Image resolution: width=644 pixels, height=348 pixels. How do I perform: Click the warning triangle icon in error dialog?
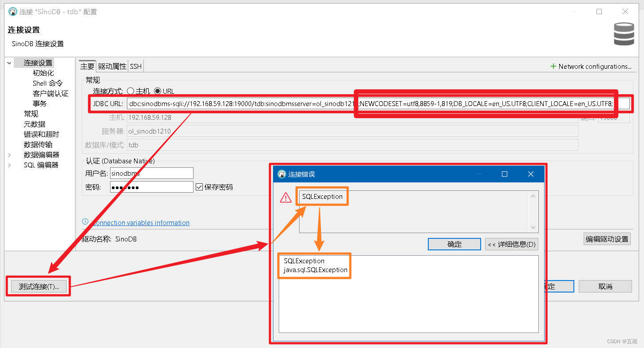[286, 198]
